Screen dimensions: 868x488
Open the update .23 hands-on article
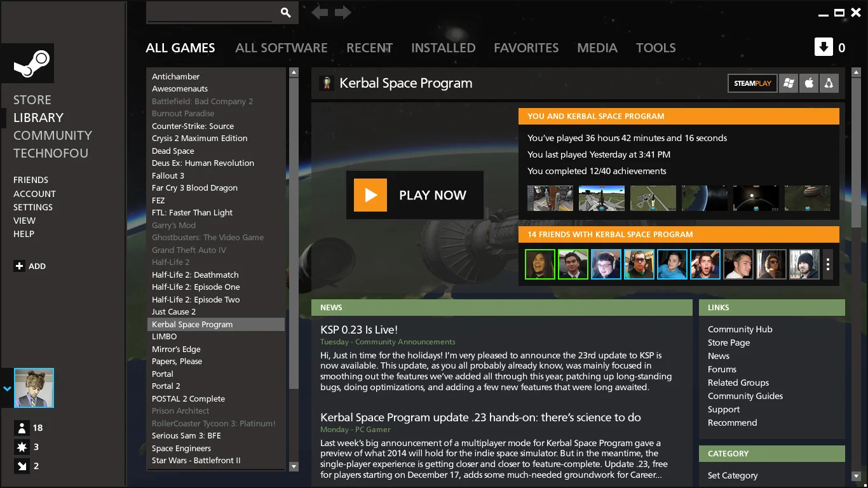point(480,417)
